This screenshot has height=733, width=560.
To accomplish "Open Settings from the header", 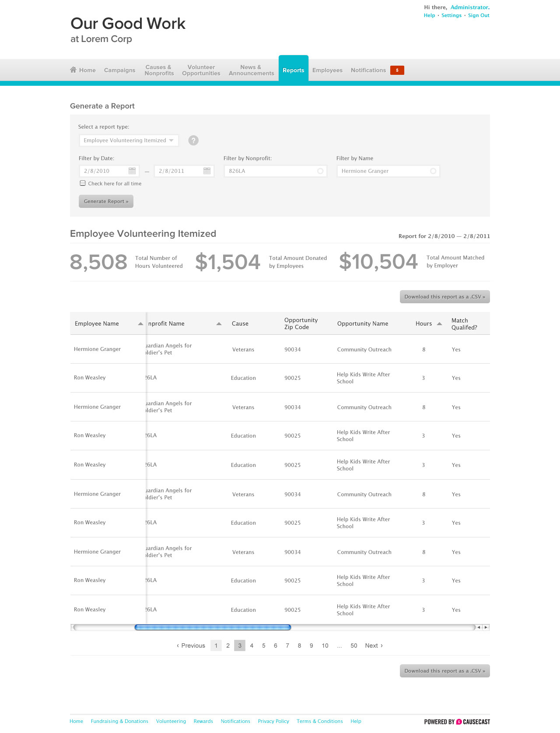I will pos(451,15).
